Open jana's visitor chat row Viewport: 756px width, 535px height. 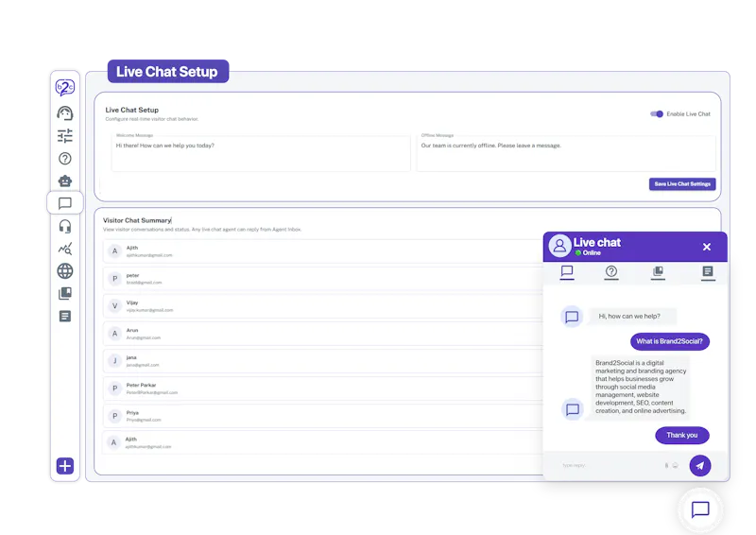[322, 361]
